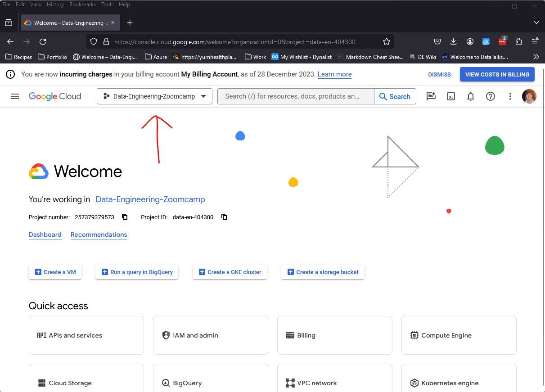The height and width of the screenshot is (392, 545).
Task: Open the Bookmarks menu in the menu bar
Action: point(82,5)
